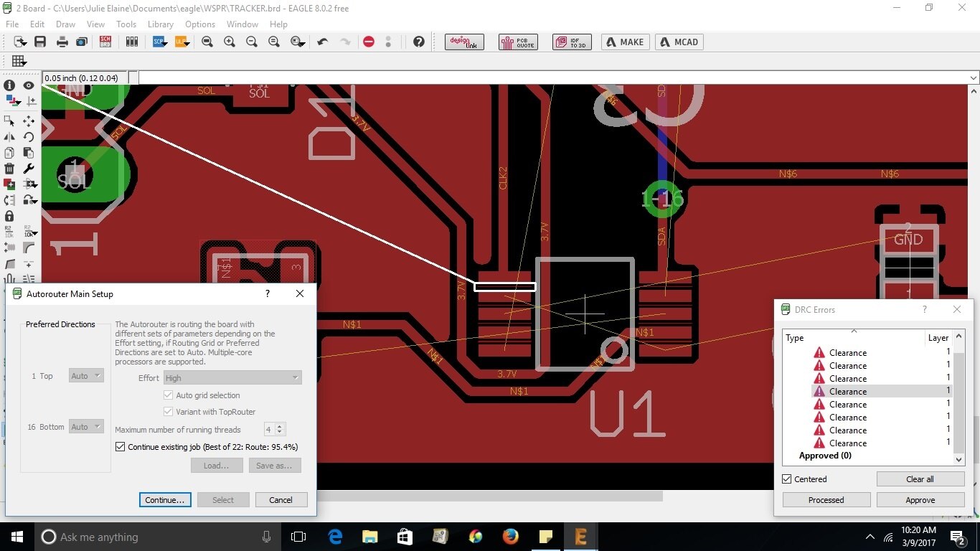Select the highlighted Clearance error row

[x=848, y=392]
